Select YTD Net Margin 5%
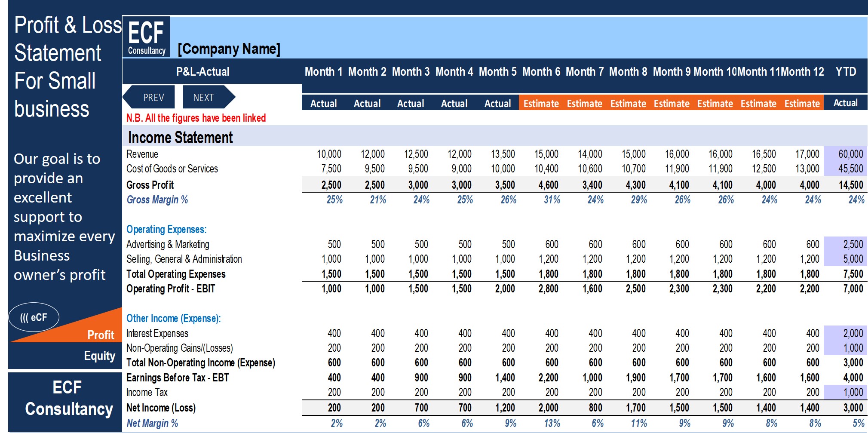The height and width of the screenshot is (433, 868). coord(859,424)
